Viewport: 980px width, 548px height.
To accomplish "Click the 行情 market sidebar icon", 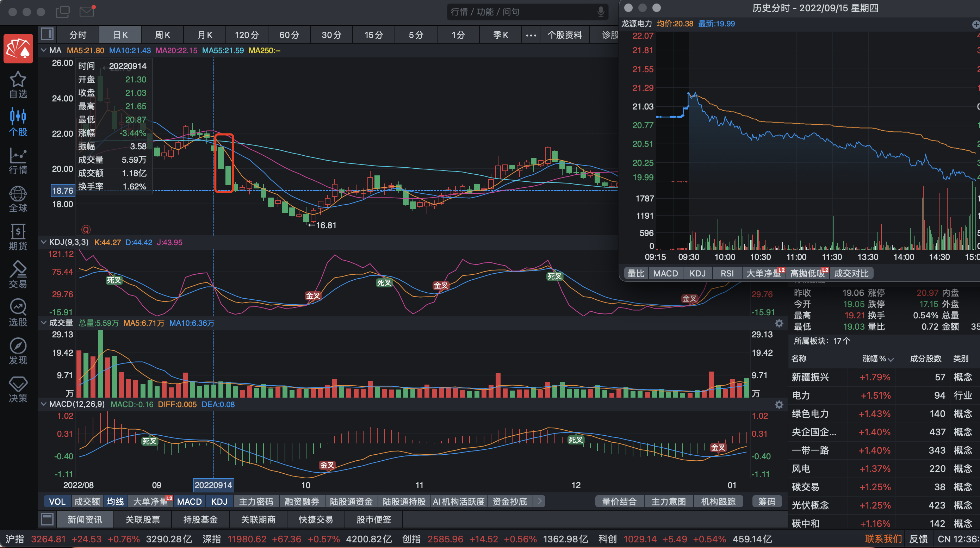I will click(x=18, y=161).
